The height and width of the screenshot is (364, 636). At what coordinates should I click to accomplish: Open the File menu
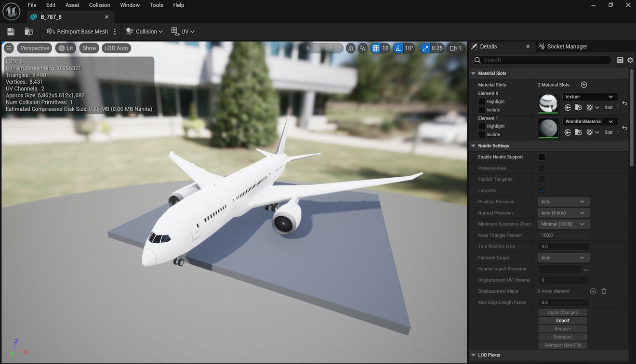click(x=32, y=5)
